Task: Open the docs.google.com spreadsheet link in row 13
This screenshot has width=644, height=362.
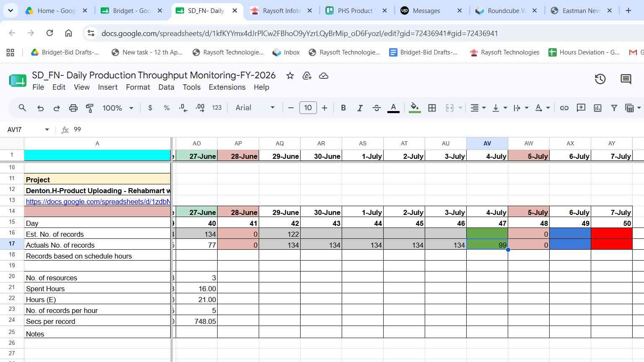Action: [x=98, y=202]
